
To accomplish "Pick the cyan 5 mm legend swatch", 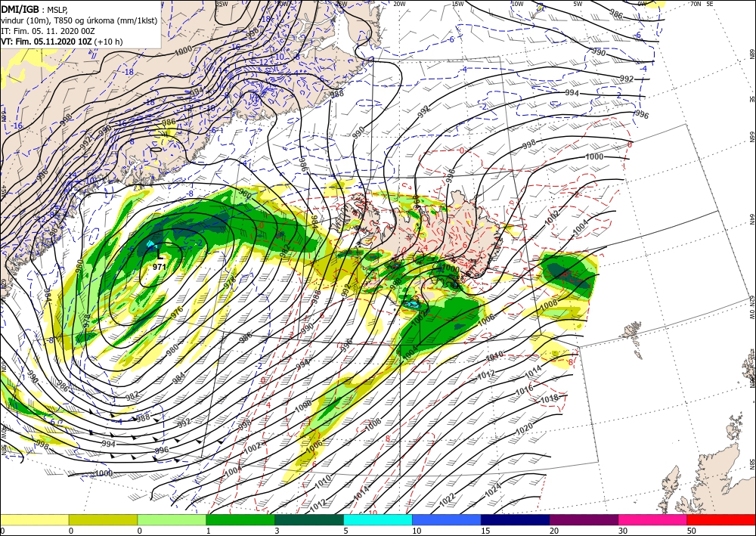I will point(378,519).
